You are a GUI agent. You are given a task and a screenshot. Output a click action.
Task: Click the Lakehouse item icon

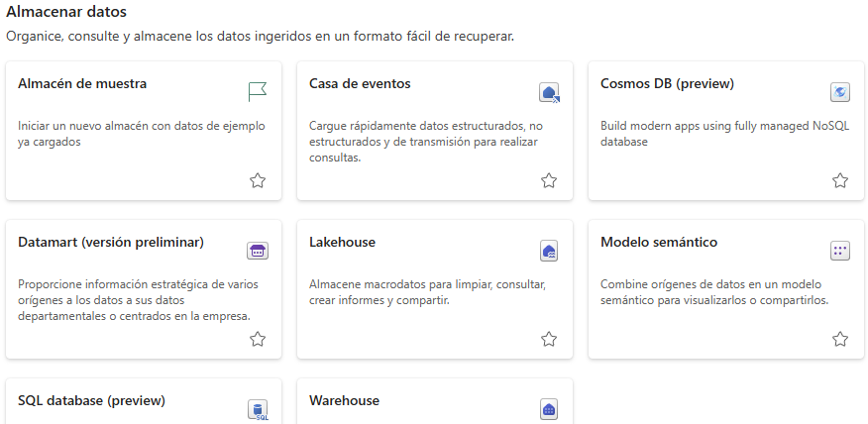click(549, 251)
